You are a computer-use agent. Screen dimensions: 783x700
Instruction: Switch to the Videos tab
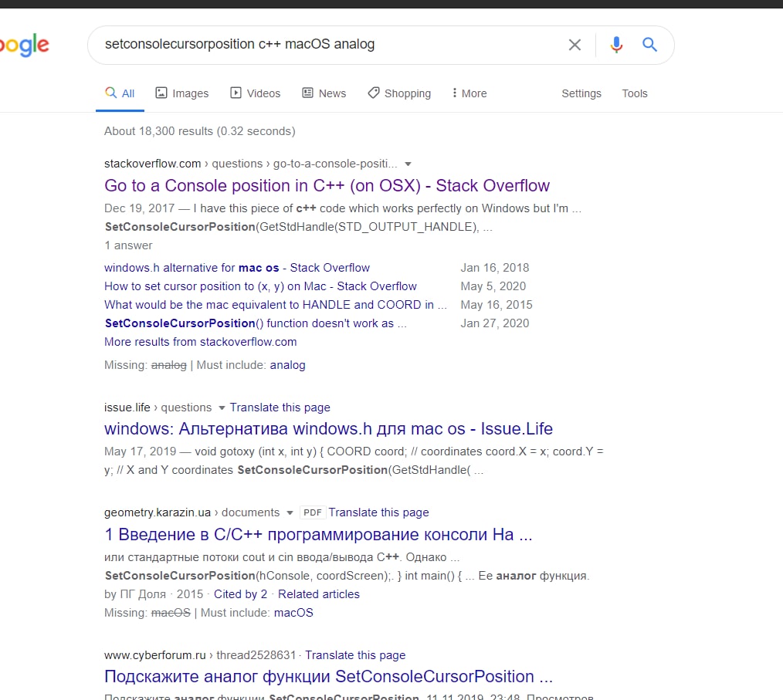point(255,93)
